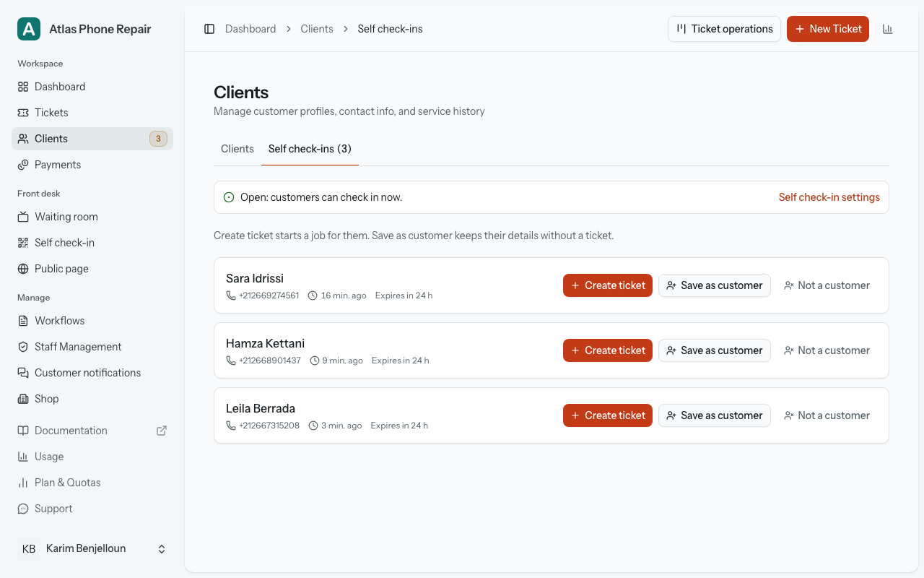
Task: Toggle the sidebar panel icon
Action: [209, 29]
